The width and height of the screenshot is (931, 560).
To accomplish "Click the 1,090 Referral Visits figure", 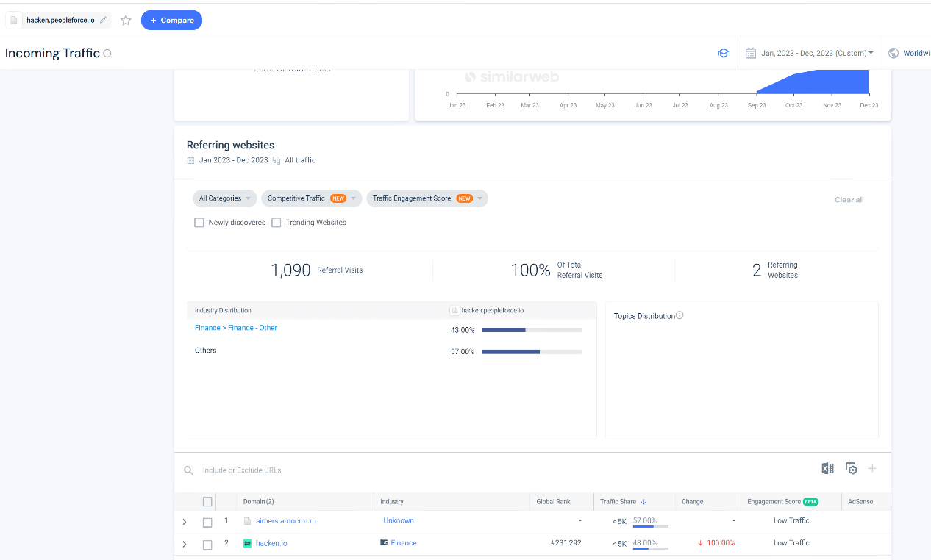I will [x=290, y=270].
